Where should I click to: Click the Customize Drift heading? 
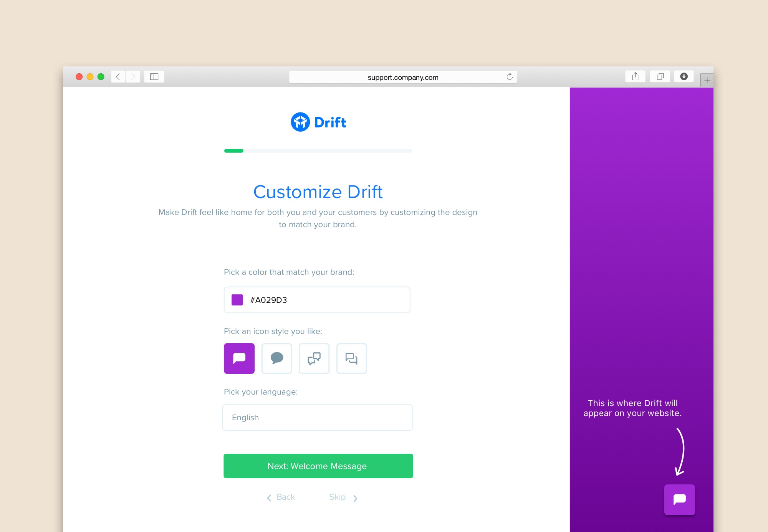click(318, 192)
